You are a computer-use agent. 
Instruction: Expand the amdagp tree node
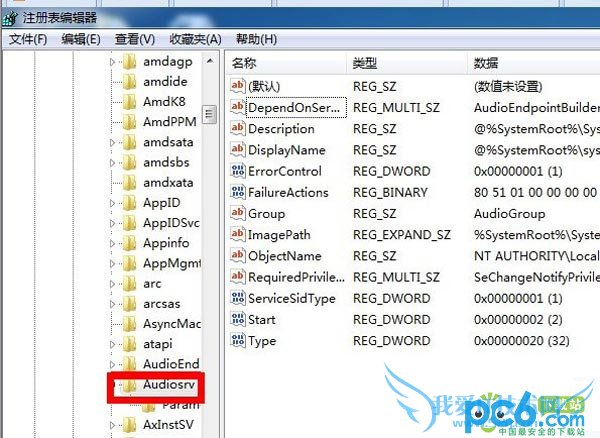coord(112,62)
